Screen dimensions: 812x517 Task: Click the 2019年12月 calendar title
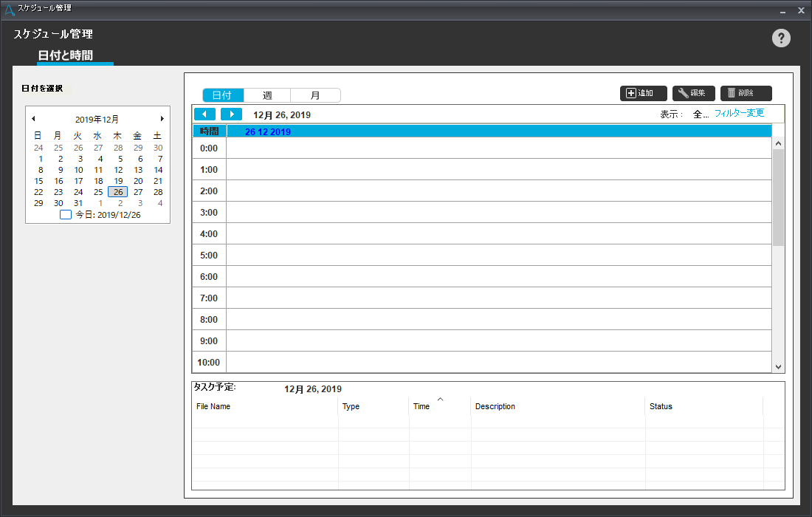(x=97, y=119)
